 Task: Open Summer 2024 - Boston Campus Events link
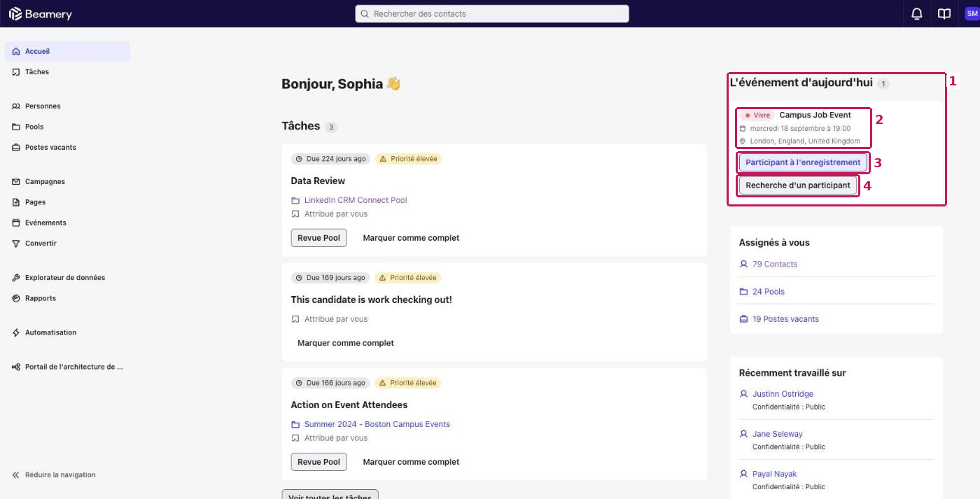(x=377, y=424)
